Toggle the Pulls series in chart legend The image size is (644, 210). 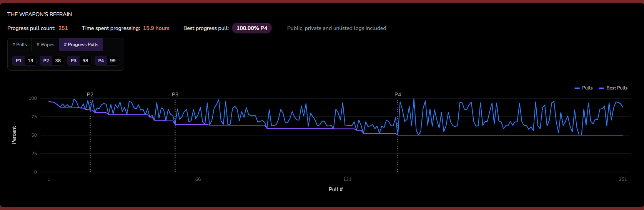pos(584,88)
